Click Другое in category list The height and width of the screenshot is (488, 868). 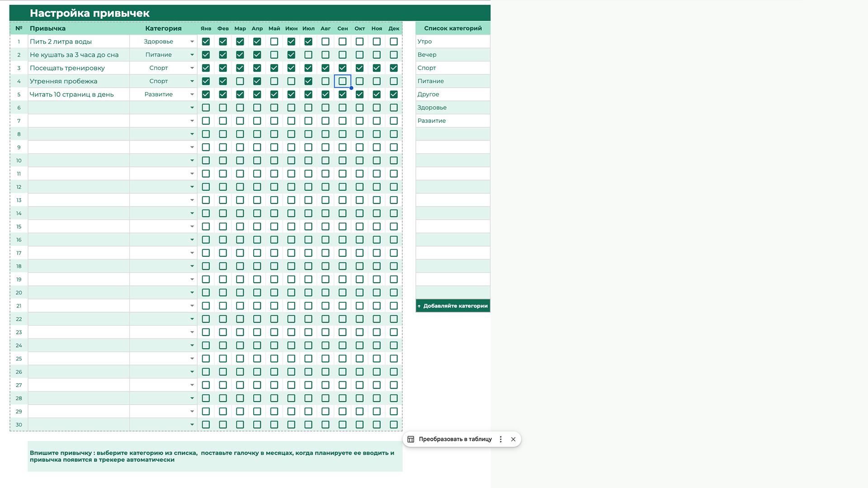(x=453, y=94)
